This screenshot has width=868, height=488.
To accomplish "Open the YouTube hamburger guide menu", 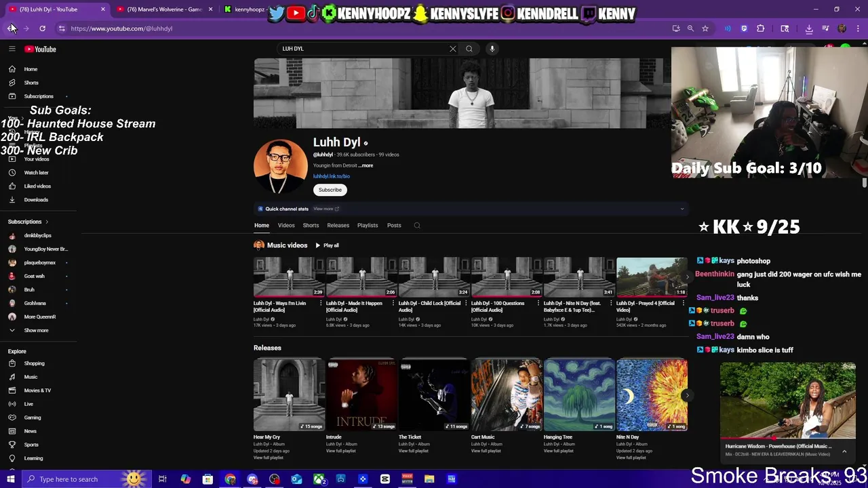I will (x=12, y=49).
